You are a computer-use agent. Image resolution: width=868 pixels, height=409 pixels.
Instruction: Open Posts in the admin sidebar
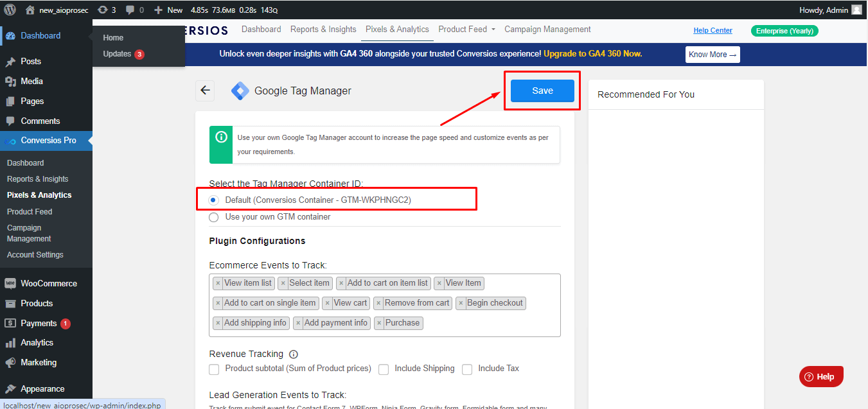46,62
